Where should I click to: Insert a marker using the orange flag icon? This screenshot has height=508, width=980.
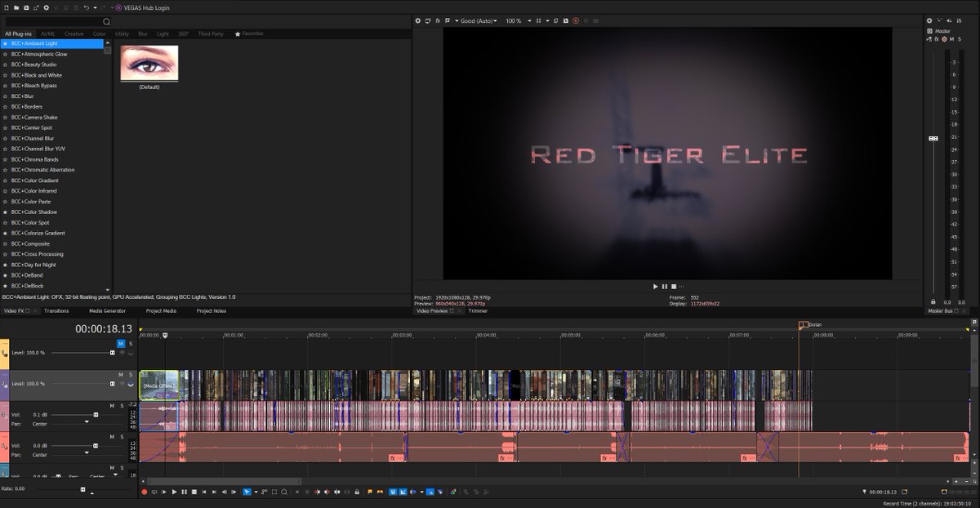tap(370, 492)
